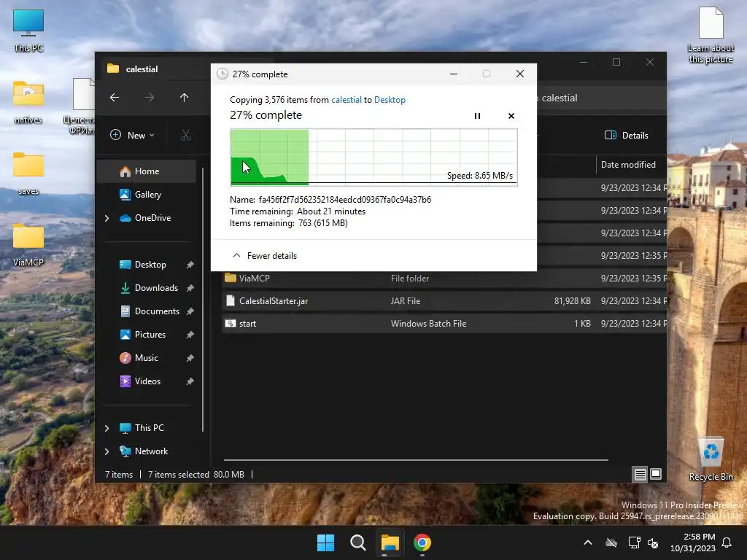Viewport: 747px width, 560px height.
Task: Expand the Network tree node
Action: (107, 451)
